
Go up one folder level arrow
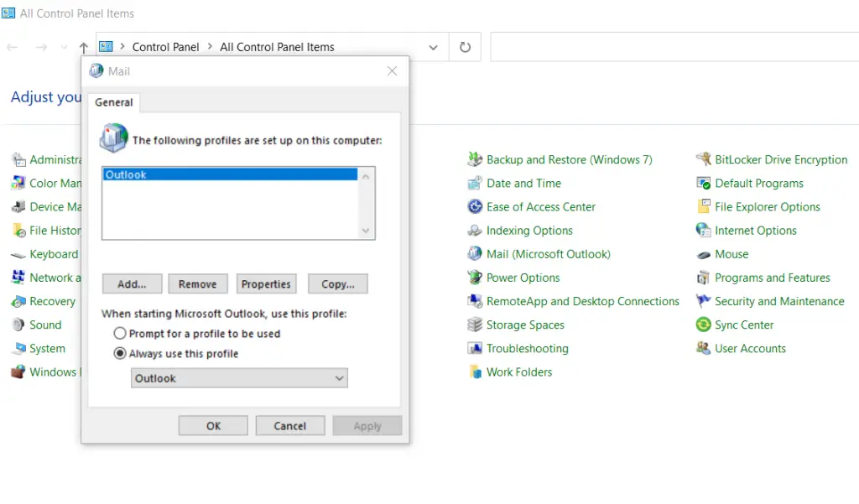[x=83, y=48]
